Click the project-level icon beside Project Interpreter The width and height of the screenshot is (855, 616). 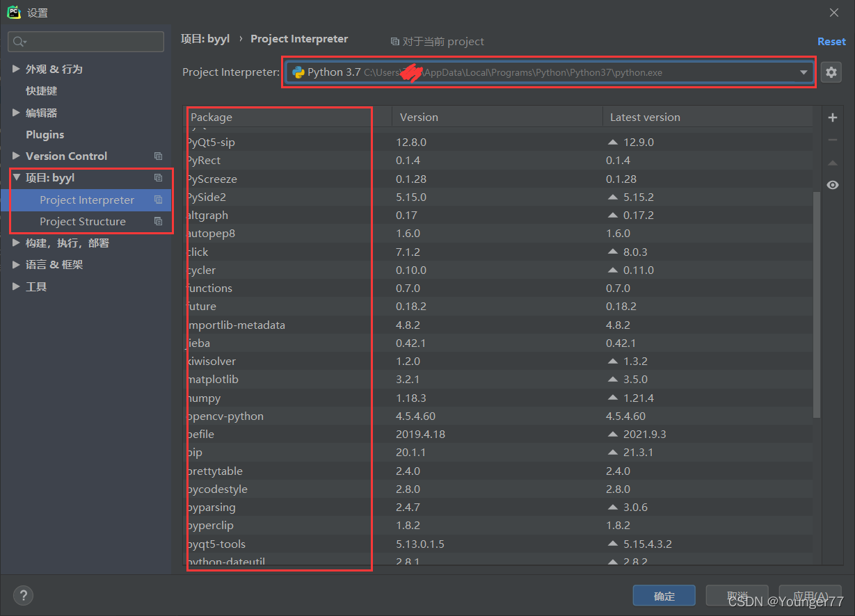coord(158,200)
